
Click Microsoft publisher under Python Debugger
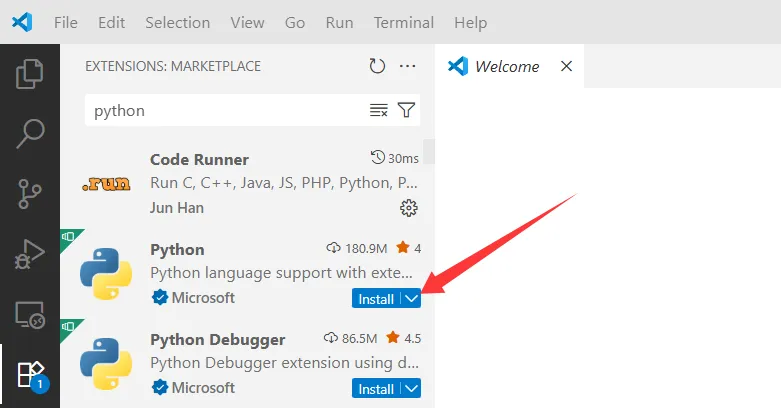click(203, 387)
